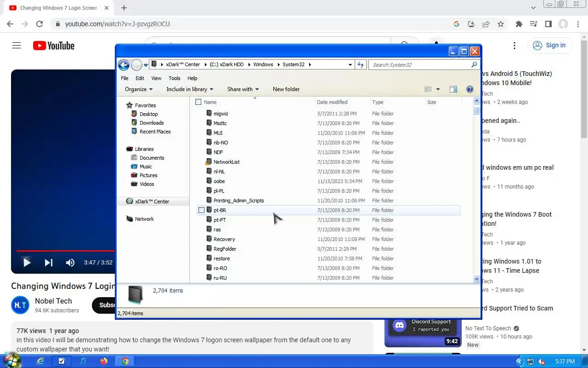Skip to next YouTube video

(x=48, y=263)
